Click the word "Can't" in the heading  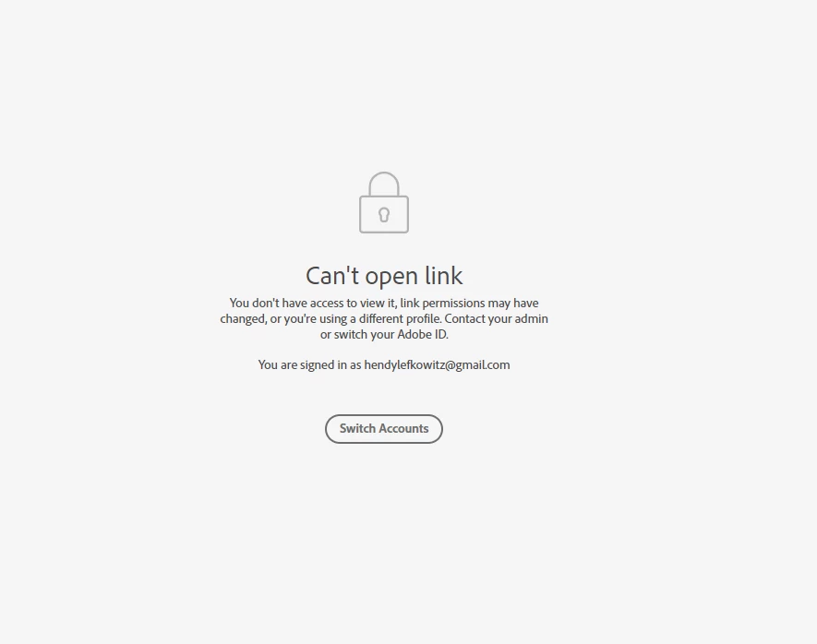(332, 275)
